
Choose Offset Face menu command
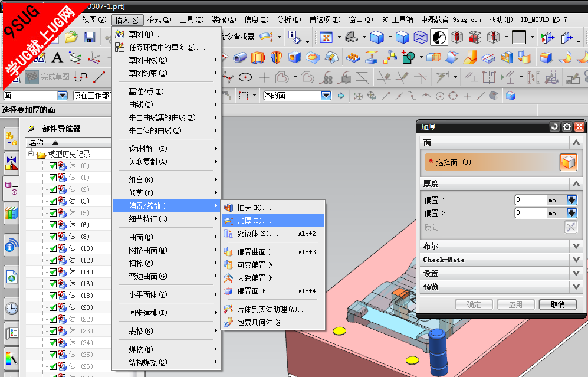click(273, 291)
